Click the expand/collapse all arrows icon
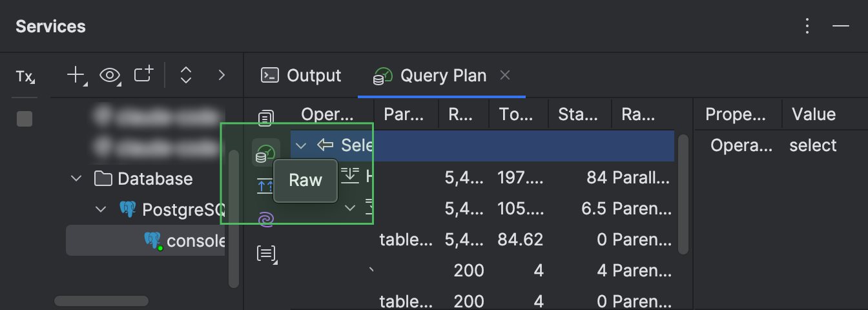Image resolution: width=868 pixels, height=310 pixels. pyautogui.click(x=186, y=76)
